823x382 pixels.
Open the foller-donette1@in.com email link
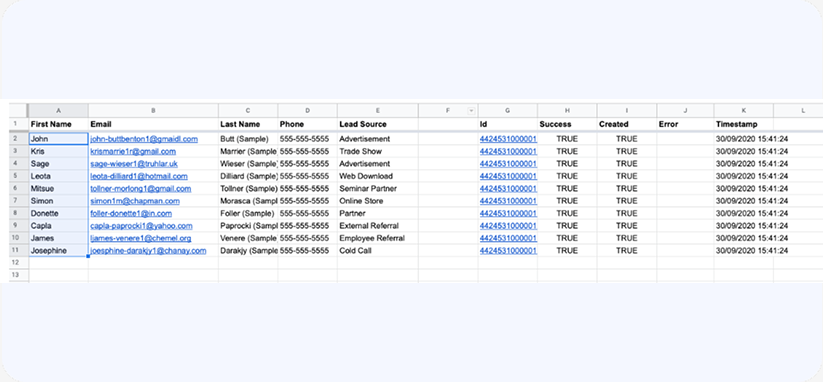(x=131, y=214)
